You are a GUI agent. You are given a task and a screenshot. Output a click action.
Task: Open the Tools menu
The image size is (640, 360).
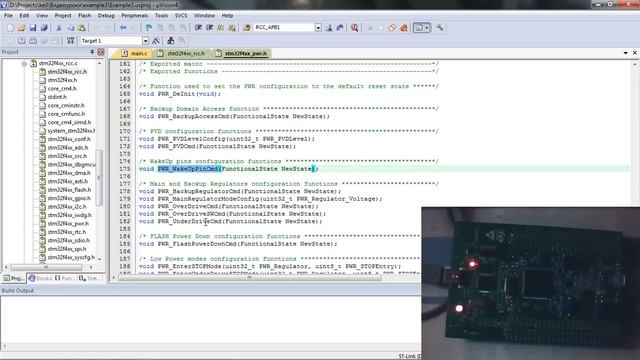click(161, 16)
